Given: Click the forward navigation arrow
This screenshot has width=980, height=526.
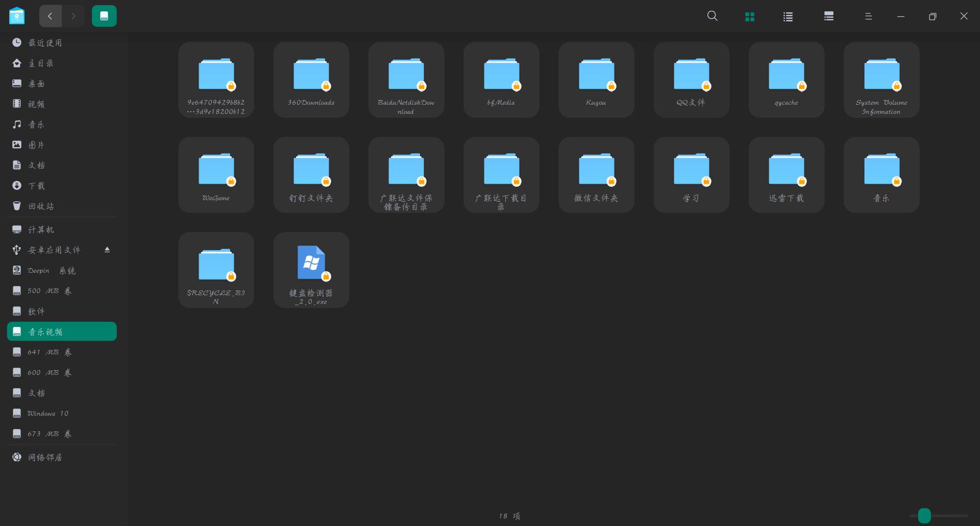Looking at the screenshot, I should pyautogui.click(x=73, y=16).
